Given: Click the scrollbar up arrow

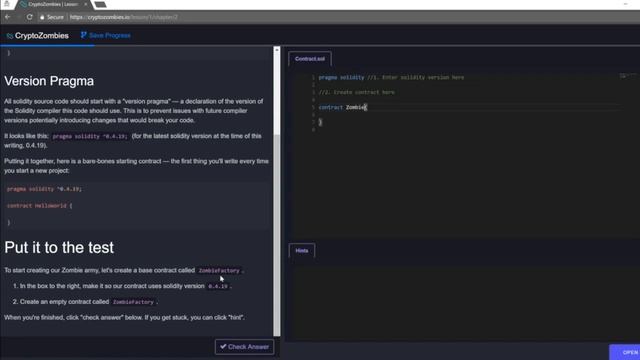Looking at the screenshot, I should click(277, 49).
